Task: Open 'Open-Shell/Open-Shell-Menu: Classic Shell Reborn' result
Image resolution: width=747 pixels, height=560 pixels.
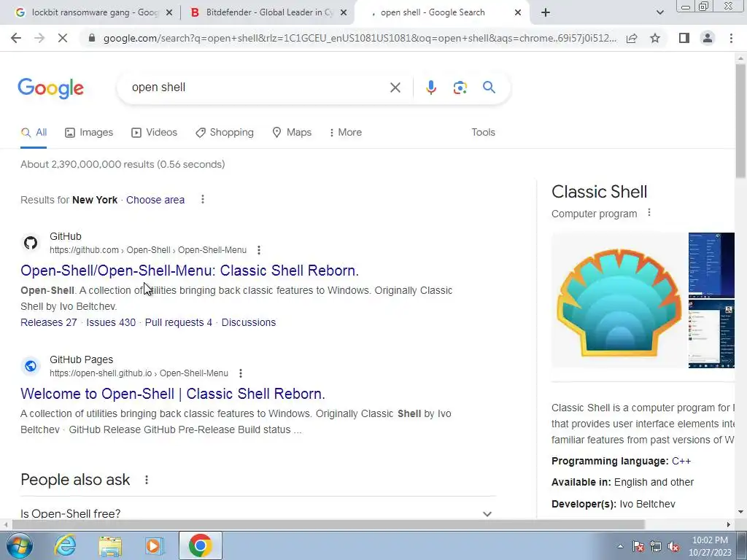Action: point(190,271)
